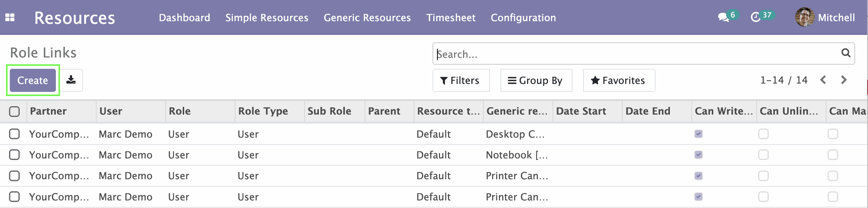Select the Notebook row checkbox
Viewport: 868px width, 208px height.
tap(14, 155)
